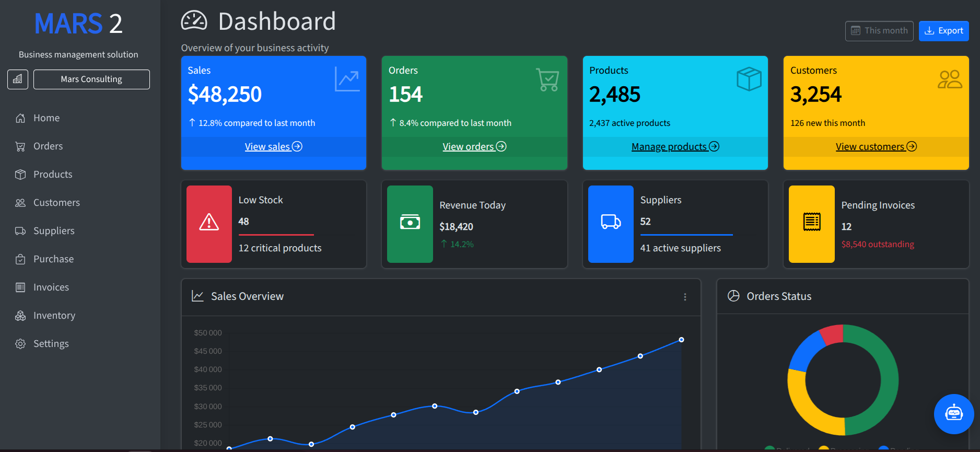Viewport: 980px width, 452px height.
Task: Click the Orders Status pie chart icon
Action: (733, 296)
